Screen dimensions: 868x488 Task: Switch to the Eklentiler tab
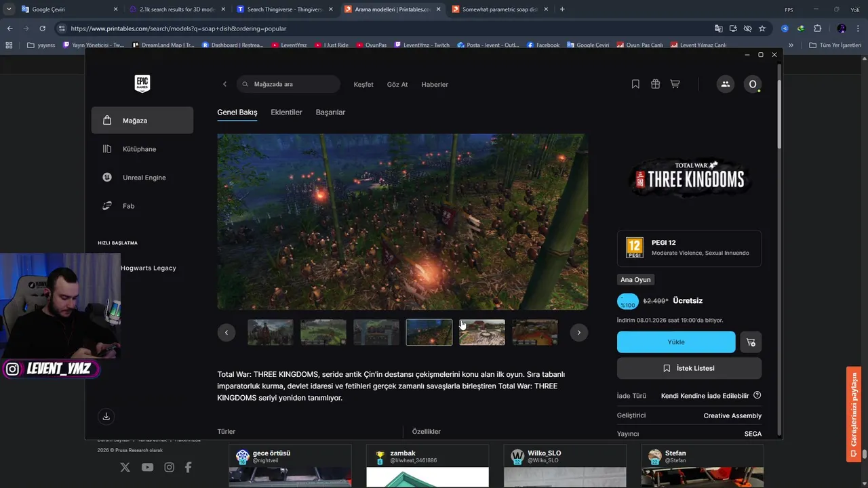[286, 113]
